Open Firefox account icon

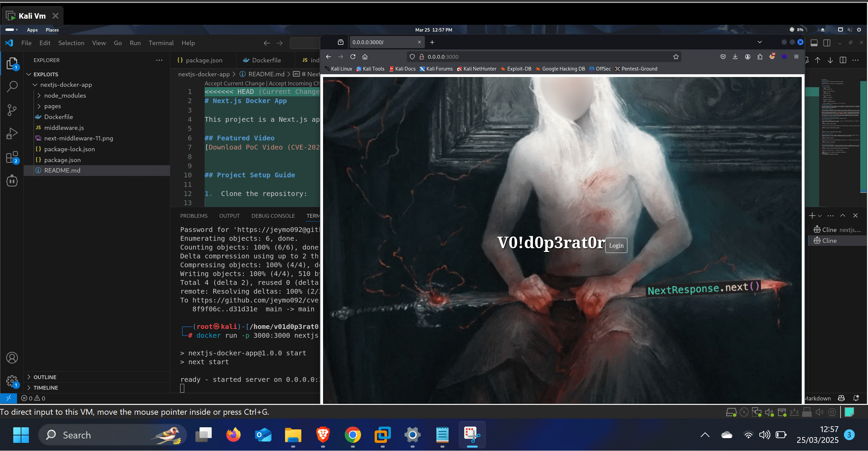pyautogui.click(x=748, y=57)
